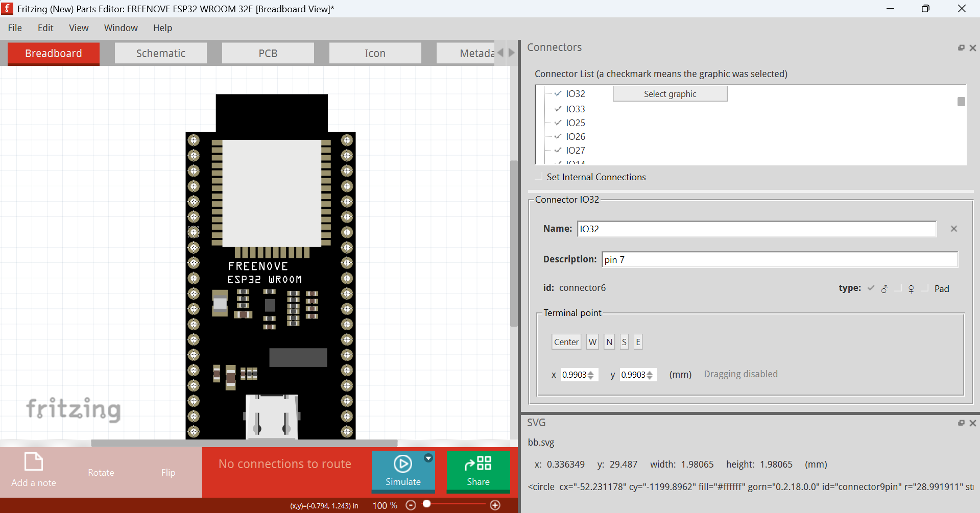The width and height of the screenshot is (980, 513).
Task: Click the Flip tool
Action: coord(168,472)
